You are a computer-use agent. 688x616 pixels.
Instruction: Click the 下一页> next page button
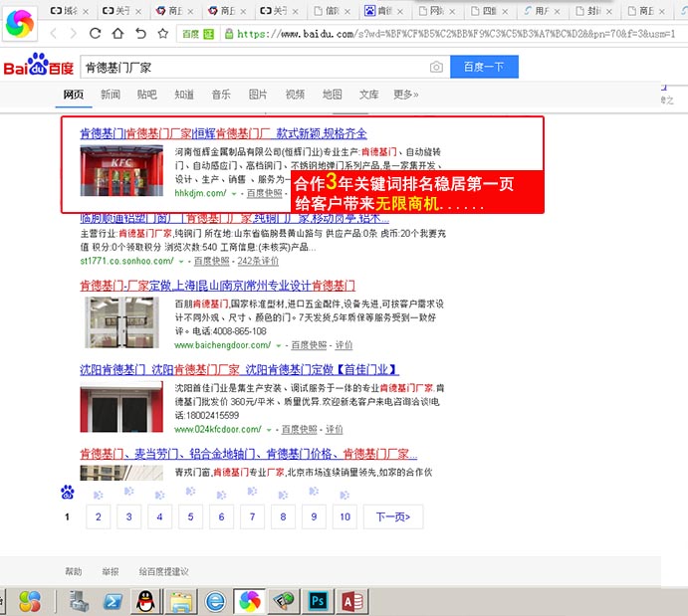[x=393, y=516]
